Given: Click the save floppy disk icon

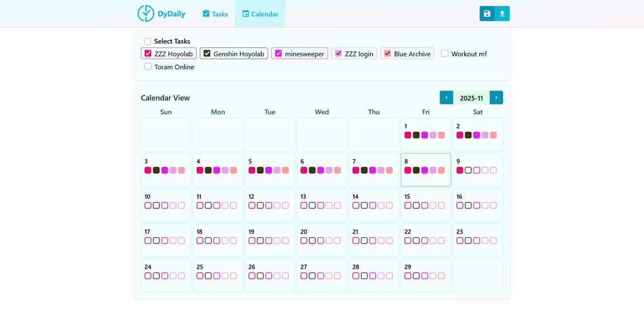Looking at the screenshot, I should point(487,13).
